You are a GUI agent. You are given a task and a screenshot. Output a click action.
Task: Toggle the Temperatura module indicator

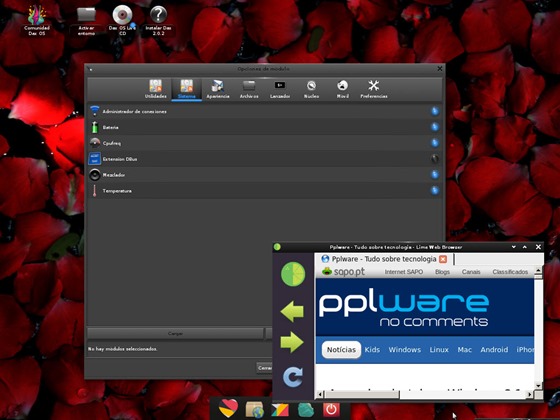(435, 190)
